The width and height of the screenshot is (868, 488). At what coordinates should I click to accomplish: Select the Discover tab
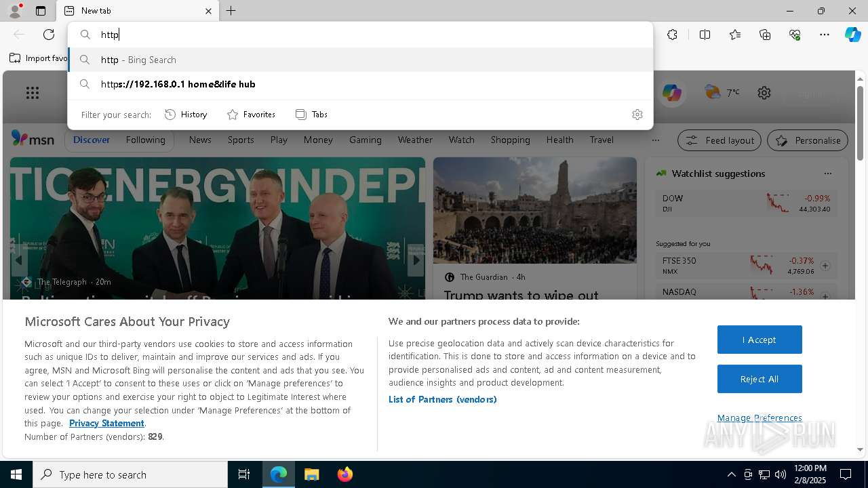coord(92,140)
